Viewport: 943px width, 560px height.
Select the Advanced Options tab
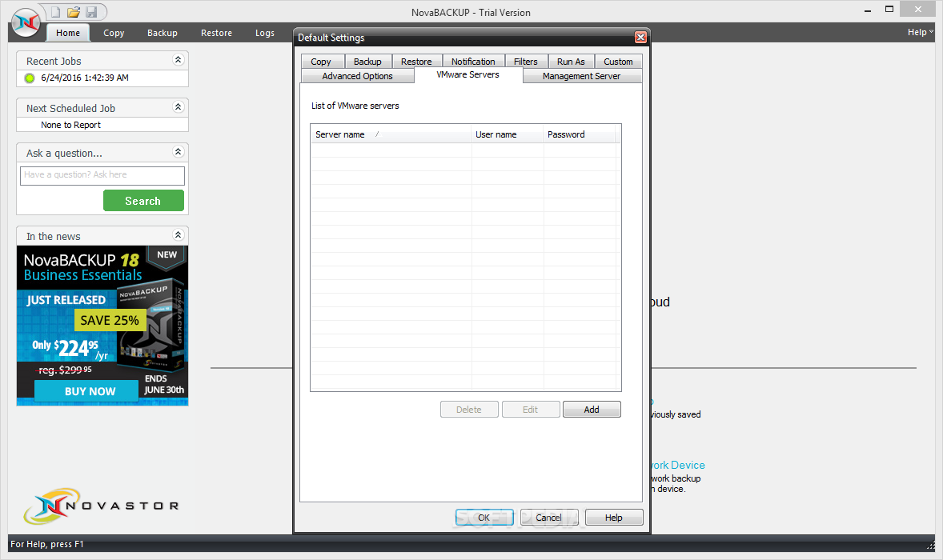point(357,76)
